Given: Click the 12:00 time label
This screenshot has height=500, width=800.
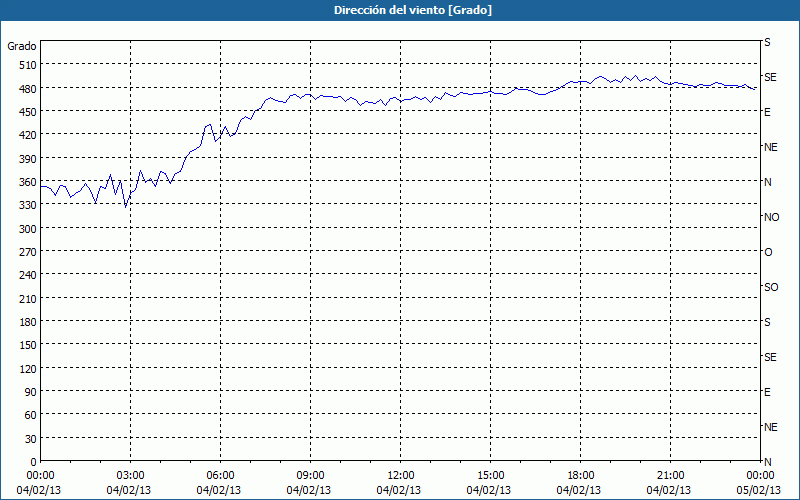Looking at the screenshot, I should pos(401,476).
